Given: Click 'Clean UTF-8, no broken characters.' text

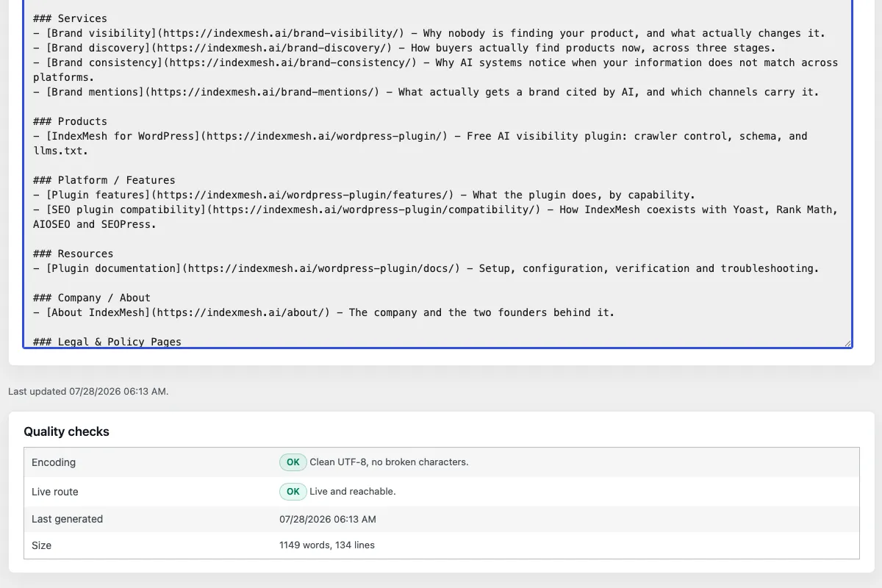Looking at the screenshot, I should pos(389,462).
